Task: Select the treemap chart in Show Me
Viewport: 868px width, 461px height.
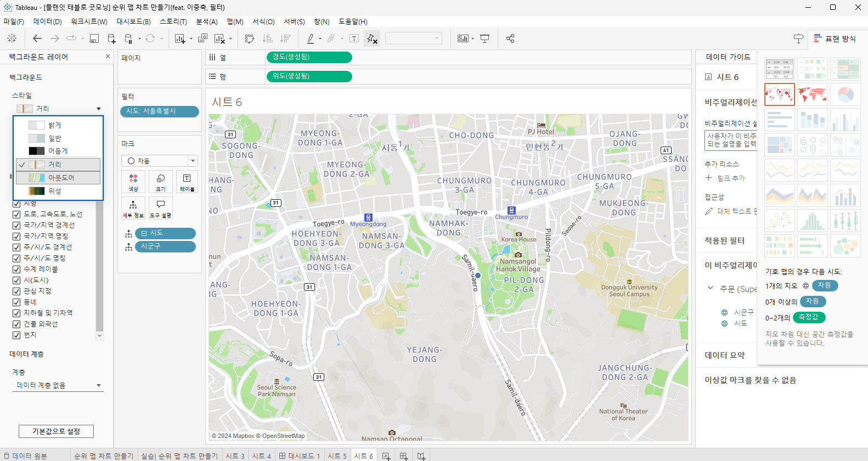Action: 780,145
